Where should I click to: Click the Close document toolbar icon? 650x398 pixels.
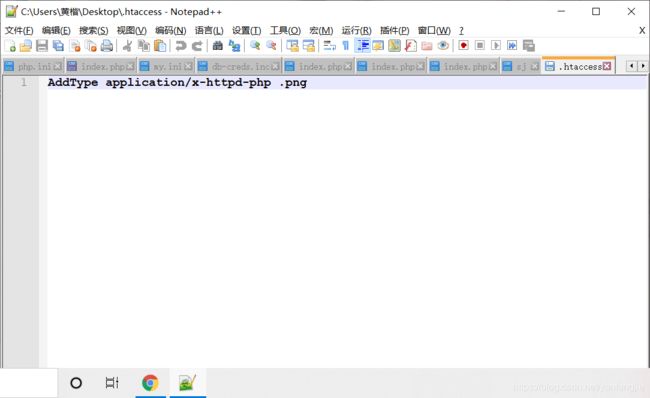pos(75,46)
